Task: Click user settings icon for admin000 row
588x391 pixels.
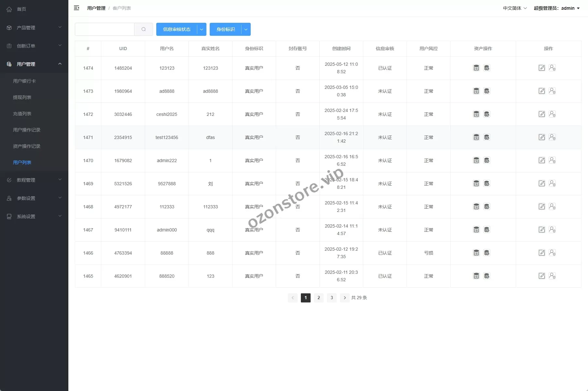Action: [x=552, y=230]
